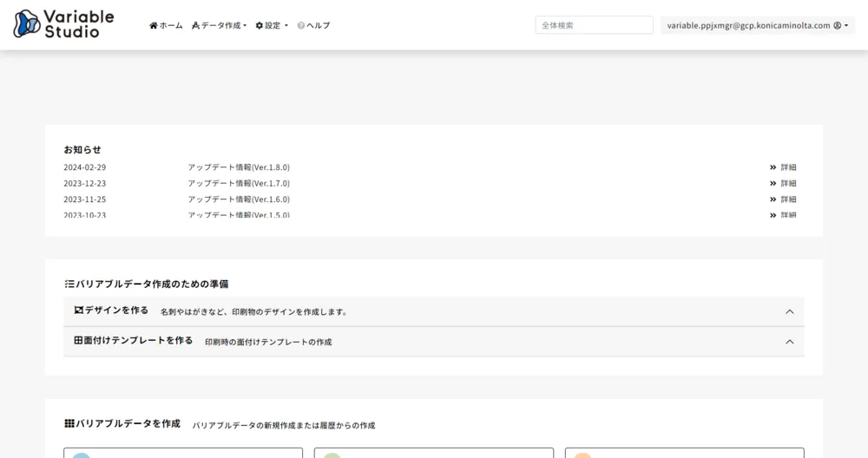This screenshot has height=458, width=868.
Task: Click the design icon beside デザインを作る
Action: point(79,311)
